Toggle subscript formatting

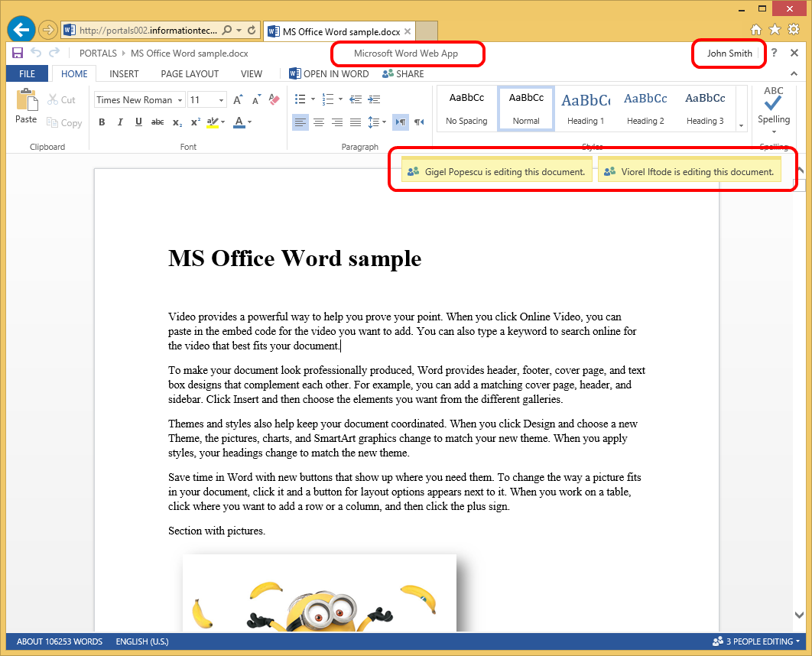177,122
